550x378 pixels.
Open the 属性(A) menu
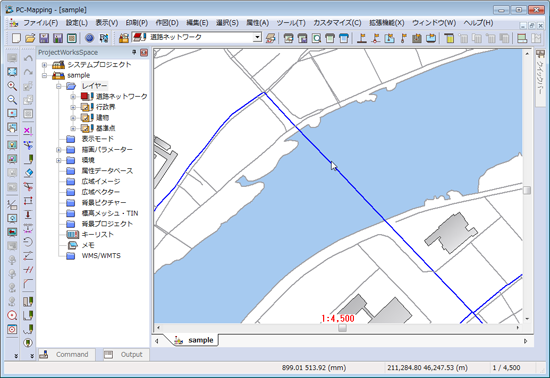(257, 23)
